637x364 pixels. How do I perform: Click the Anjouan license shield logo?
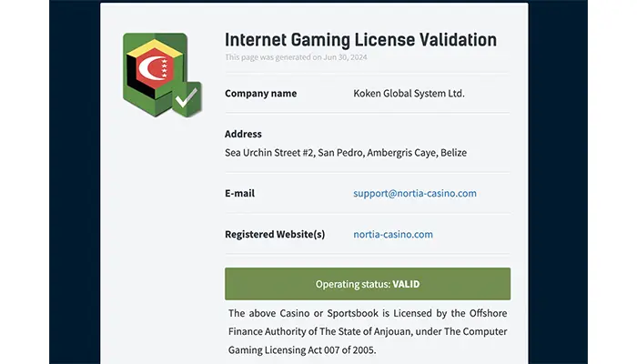tap(162, 76)
